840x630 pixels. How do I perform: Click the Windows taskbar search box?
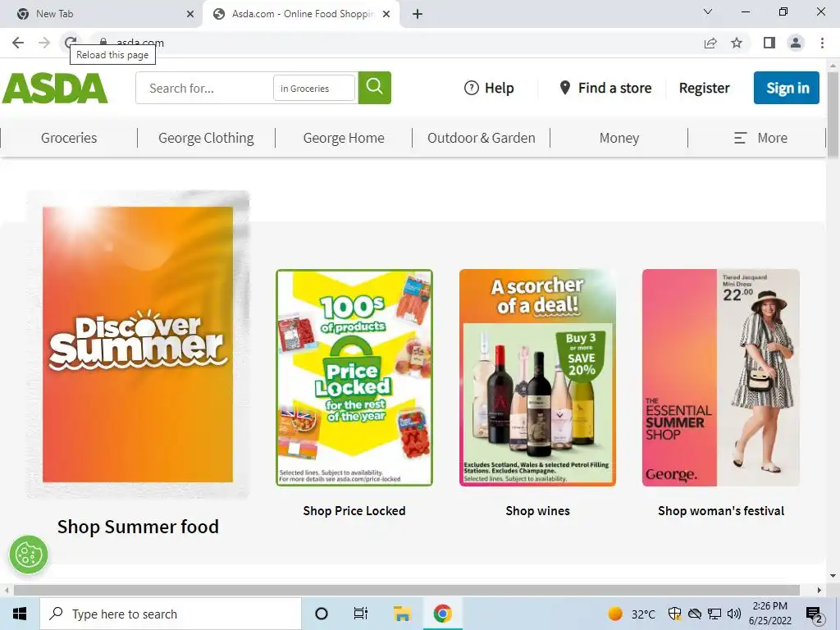171,614
